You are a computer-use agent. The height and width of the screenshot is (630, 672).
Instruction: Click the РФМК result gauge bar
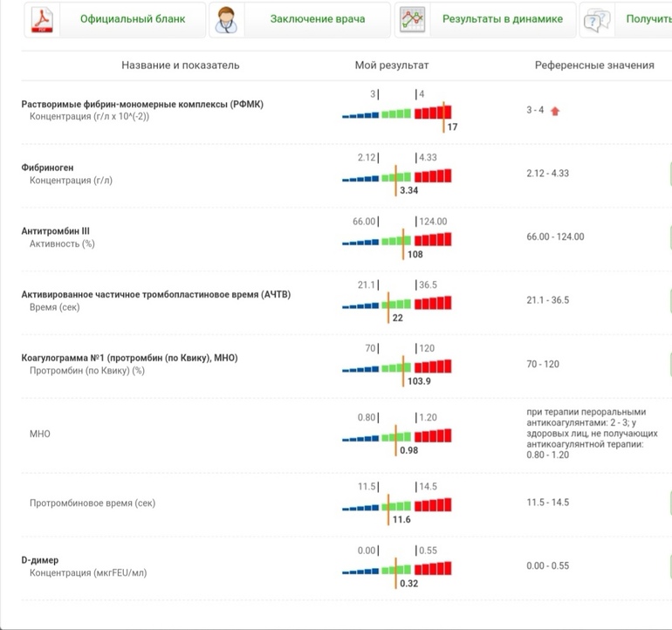click(x=397, y=113)
